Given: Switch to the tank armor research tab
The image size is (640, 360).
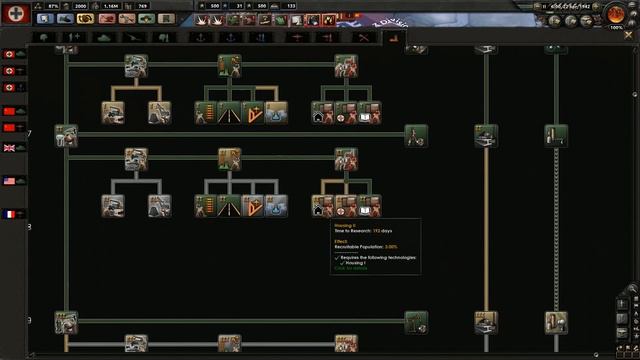Looking at the screenshot, I should tap(104, 38).
